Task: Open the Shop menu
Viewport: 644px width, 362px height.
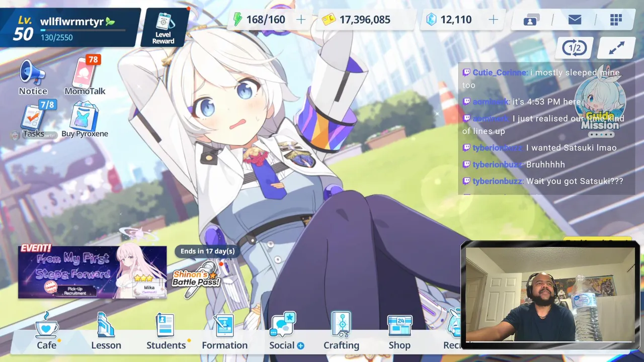Action: click(399, 332)
